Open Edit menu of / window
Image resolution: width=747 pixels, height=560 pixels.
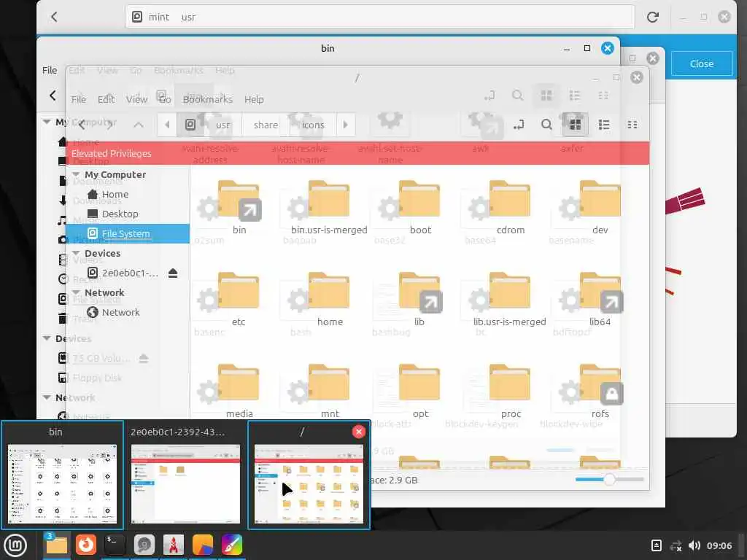tap(106, 99)
